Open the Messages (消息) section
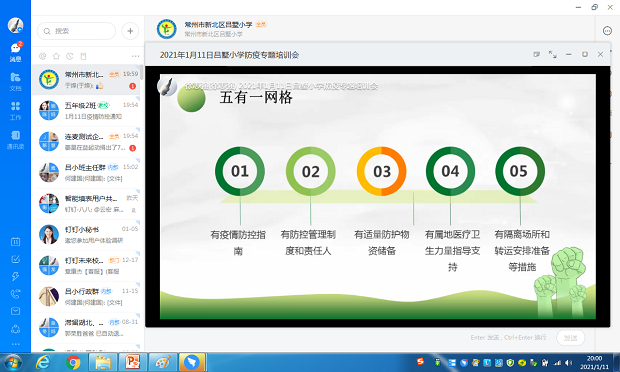The height and width of the screenshot is (372, 620). click(15, 52)
